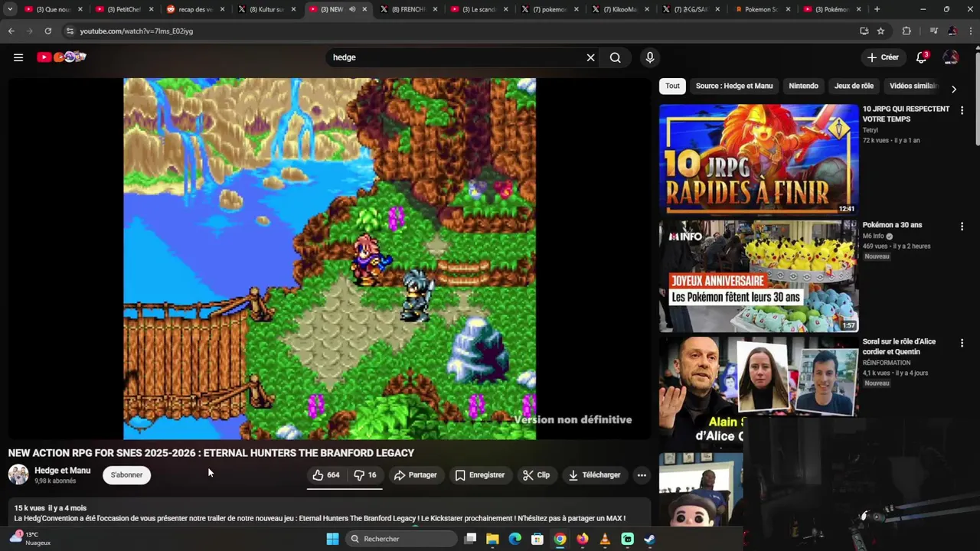This screenshot has width=980, height=551.
Task: Open Pokémon a 30 ans video thumbnail
Action: tap(759, 276)
